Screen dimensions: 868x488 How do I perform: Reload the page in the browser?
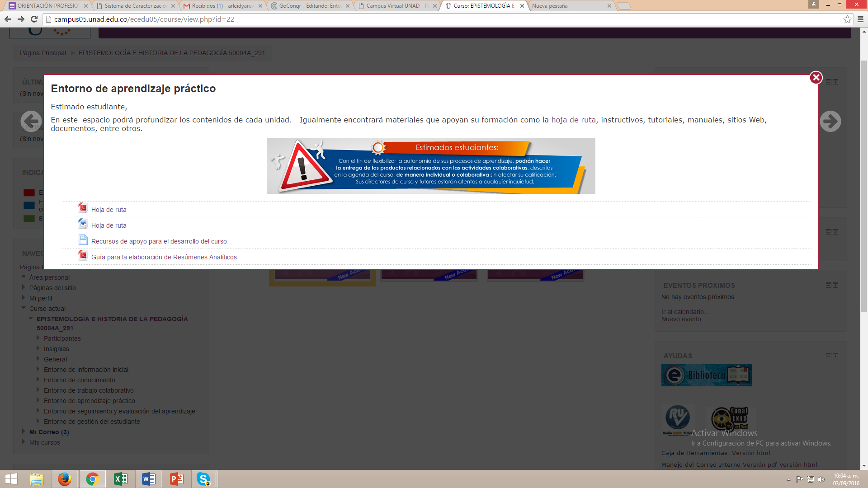tap(34, 19)
